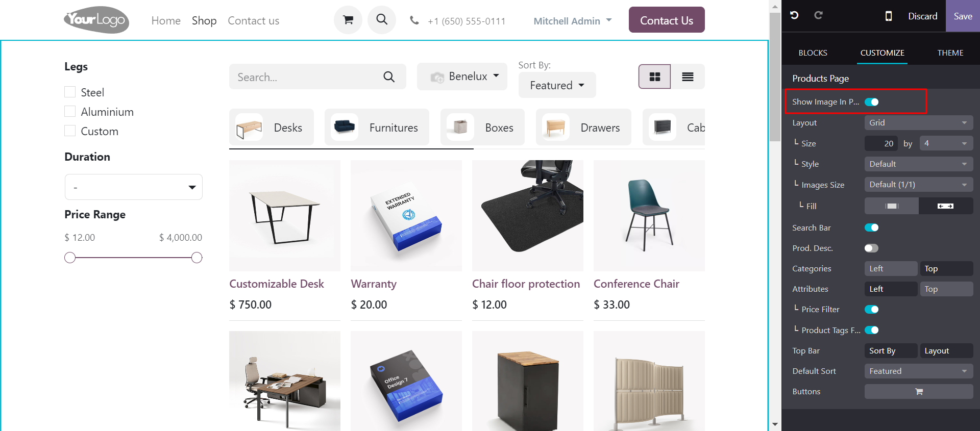Select the grid view layout icon
The image size is (980, 431).
654,77
